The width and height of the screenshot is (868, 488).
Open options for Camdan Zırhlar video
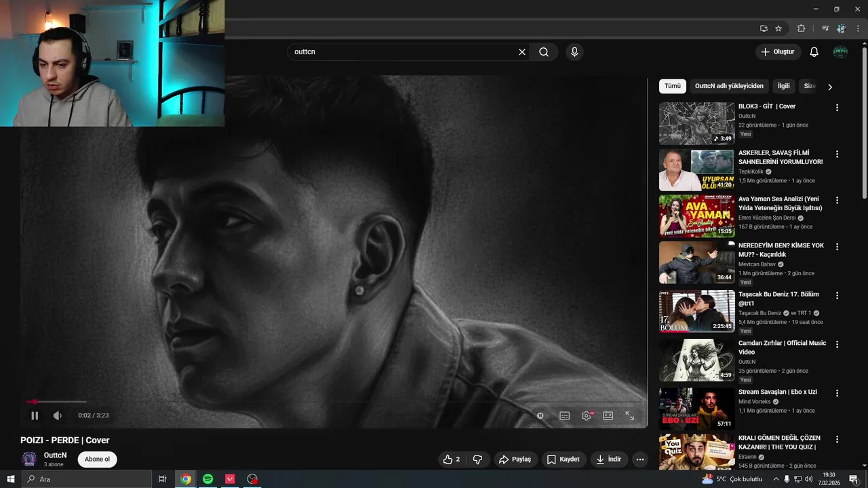[837, 344]
